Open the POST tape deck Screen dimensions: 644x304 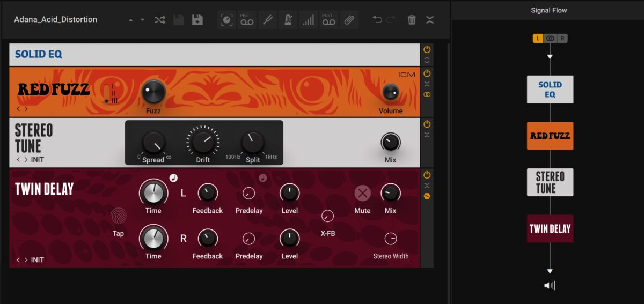pos(328,20)
